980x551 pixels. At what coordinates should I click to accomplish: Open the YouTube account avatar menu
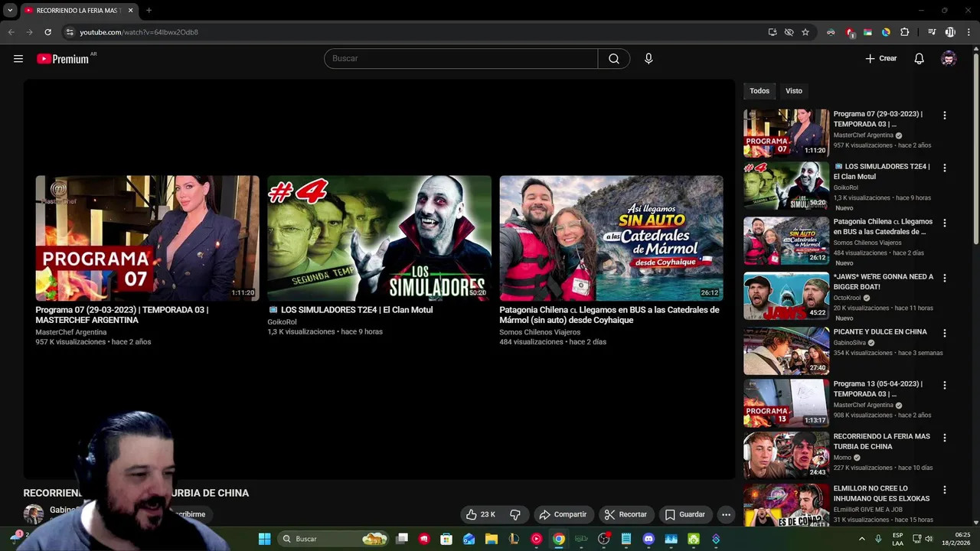coord(949,59)
